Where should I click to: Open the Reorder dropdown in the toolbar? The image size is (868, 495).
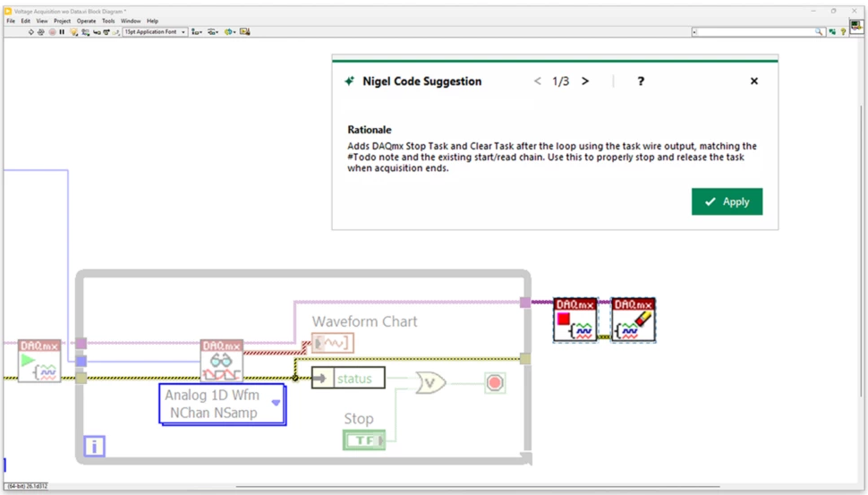coord(230,32)
